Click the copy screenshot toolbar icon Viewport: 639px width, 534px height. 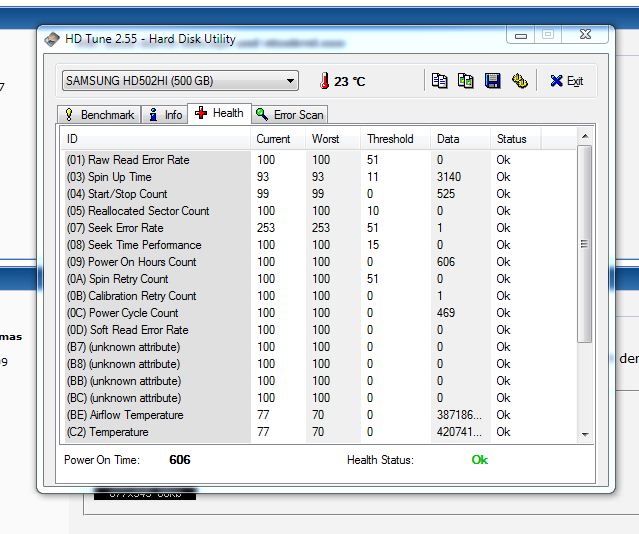click(x=466, y=81)
